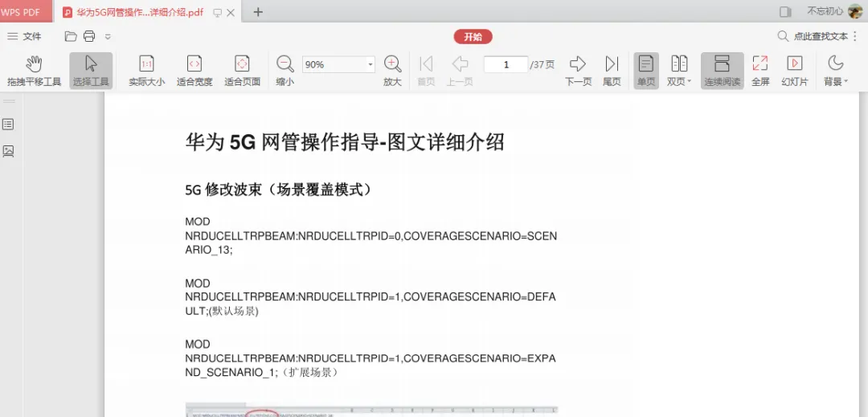Print document with printer icon

coord(89,36)
